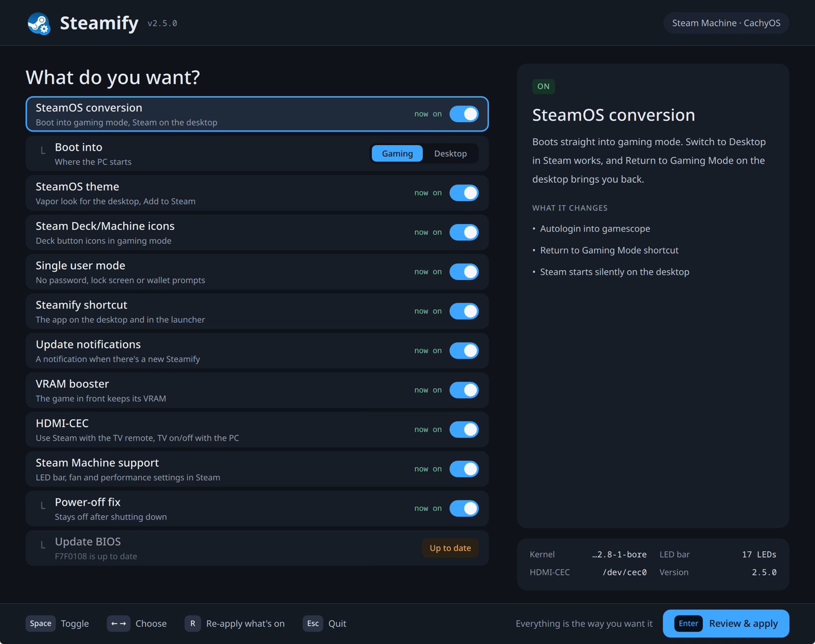Click 'Stays off after shutting down' description
This screenshot has width=815, height=644.
[111, 517]
